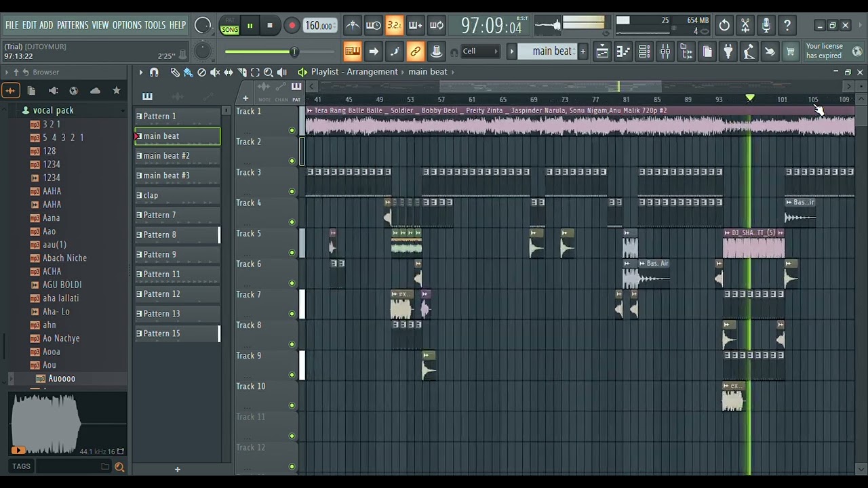The height and width of the screenshot is (488, 868).
Task: Open the Piano roll toolbar button
Action: [x=623, y=52]
